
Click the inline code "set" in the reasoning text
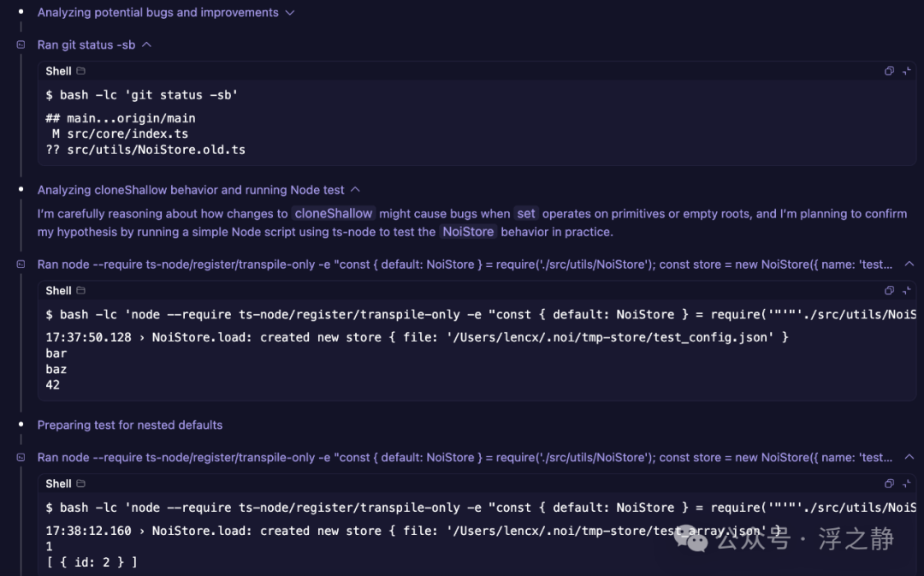[x=526, y=213]
